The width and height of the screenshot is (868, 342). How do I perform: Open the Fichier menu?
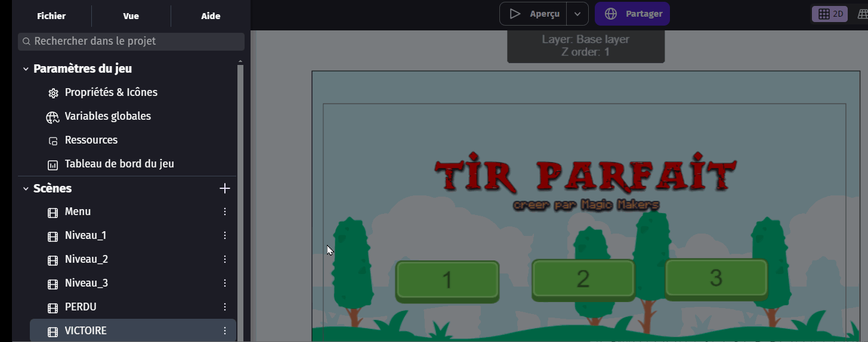[x=51, y=16]
